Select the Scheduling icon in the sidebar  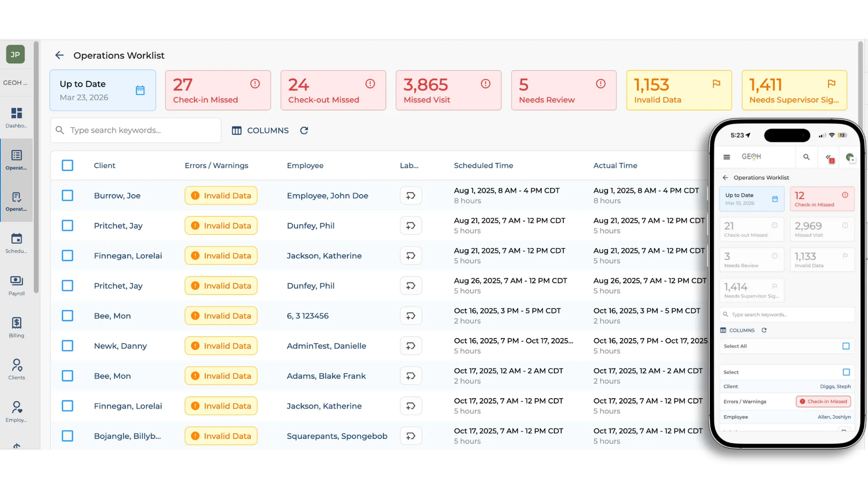pyautogui.click(x=16, y=242)
